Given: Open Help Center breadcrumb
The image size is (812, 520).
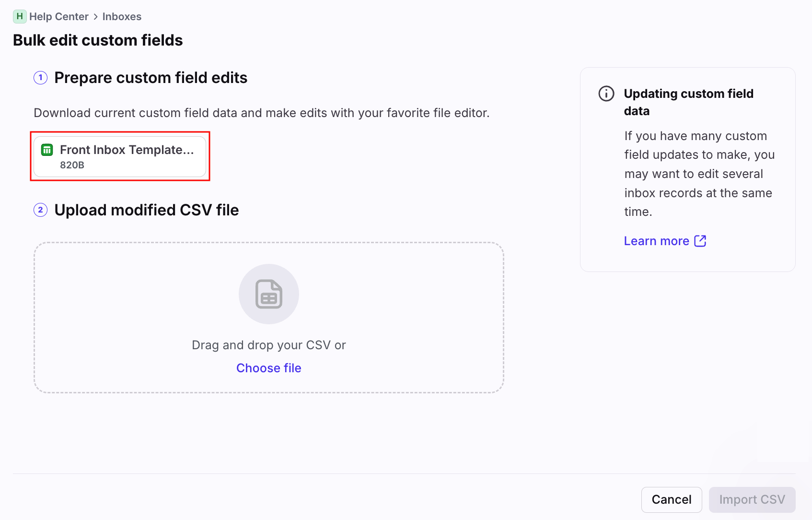Looking at the screenshot, I should pos(58,17).
